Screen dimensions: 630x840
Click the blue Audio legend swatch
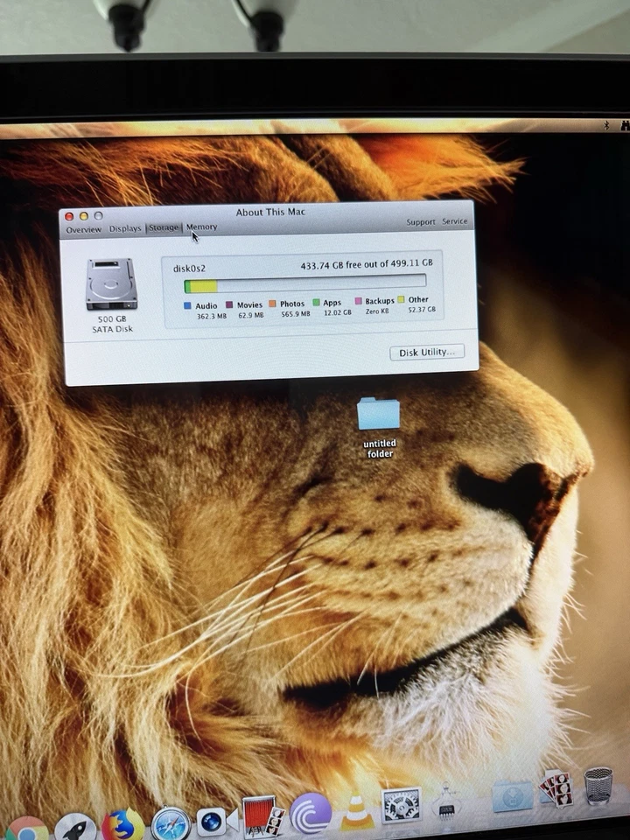187,306
